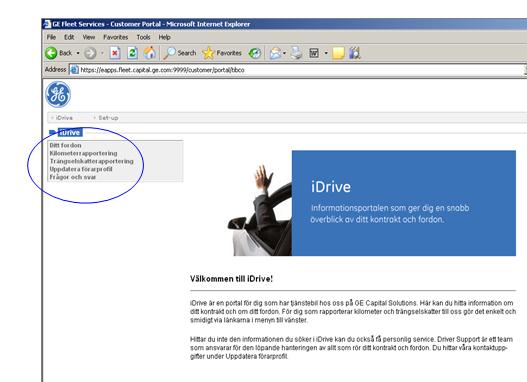Click the yellow note Discuss icon
Viewport: 527px width, 382px height.
pos(338,53)
